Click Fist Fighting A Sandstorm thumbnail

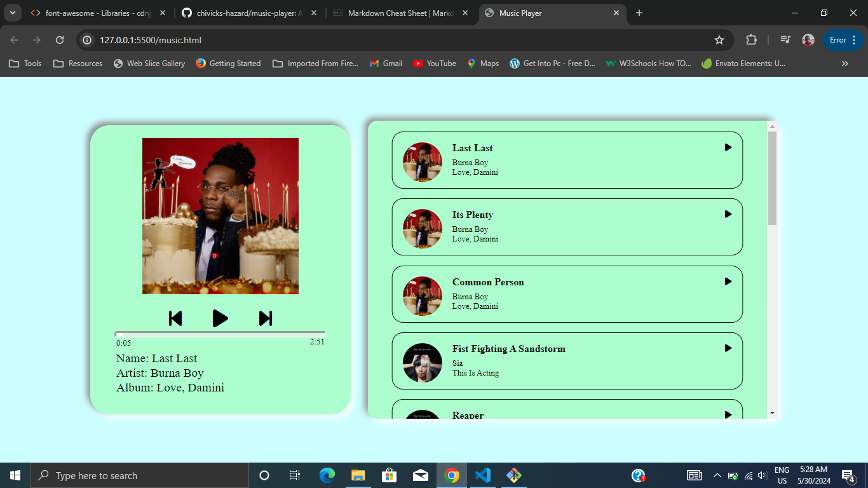(x=423, y=363)
